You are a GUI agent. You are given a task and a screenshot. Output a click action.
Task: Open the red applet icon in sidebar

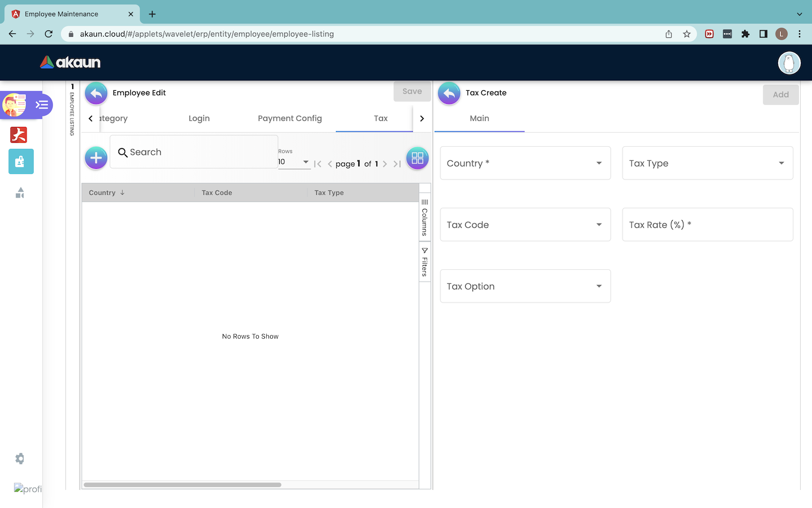pyautogui.click(x=19, y=135)
